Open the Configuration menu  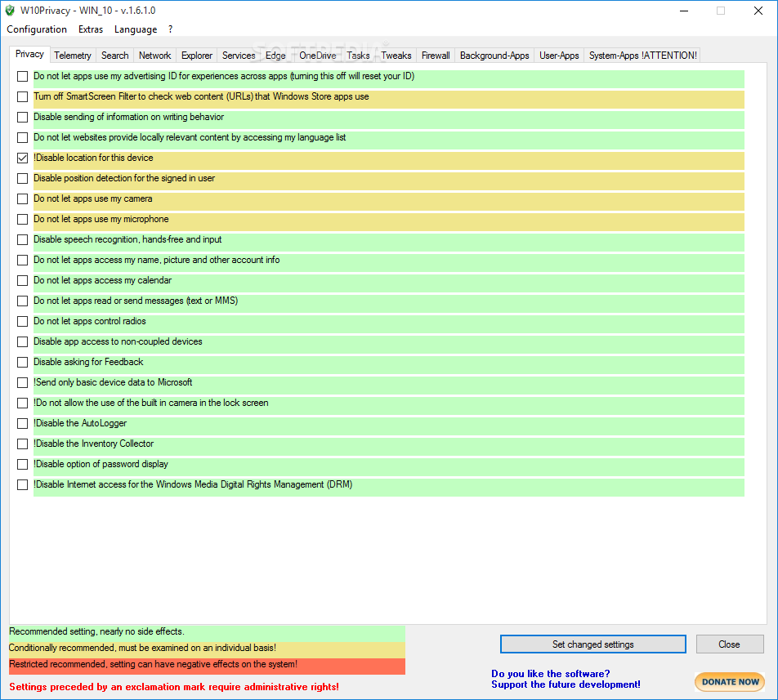pyautogui.click(x=37, y=29)
